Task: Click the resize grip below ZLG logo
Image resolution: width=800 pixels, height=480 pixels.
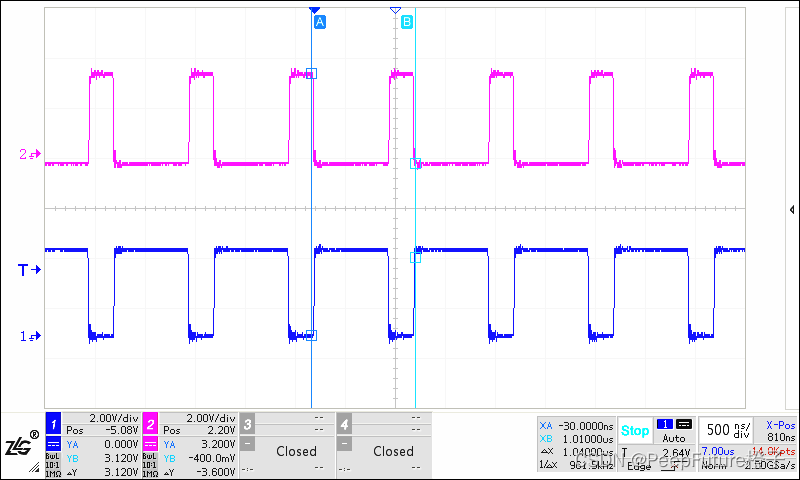Action: pos(34,467)
